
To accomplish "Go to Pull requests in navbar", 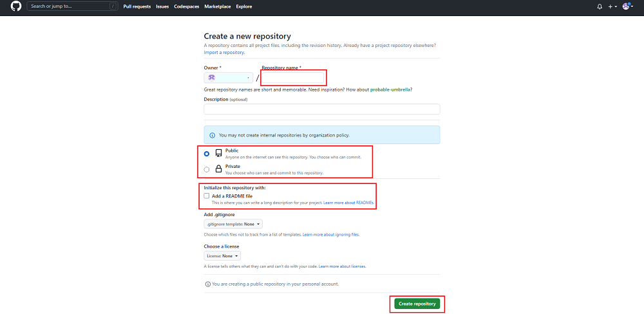I will pyautogui.click(x=137, y=6).
